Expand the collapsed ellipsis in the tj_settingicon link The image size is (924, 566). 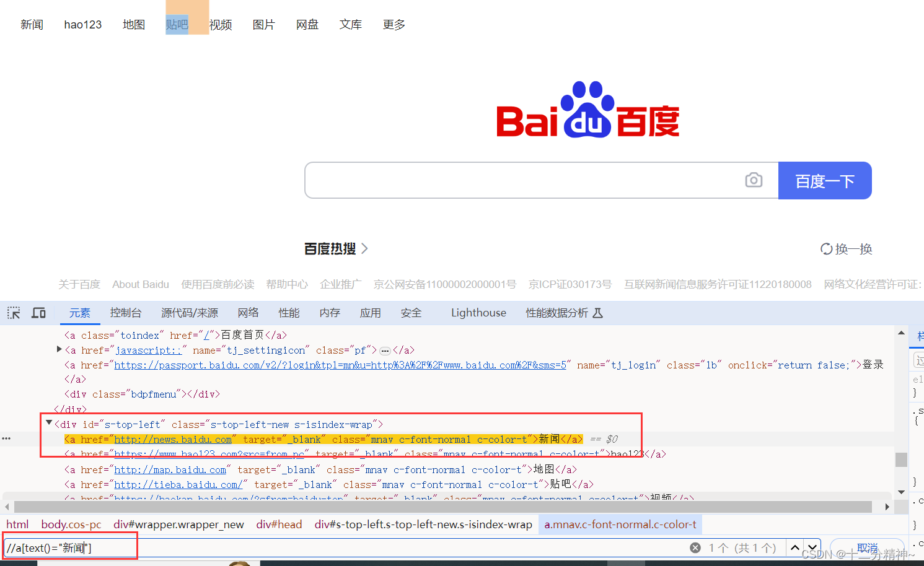point(385,350)
